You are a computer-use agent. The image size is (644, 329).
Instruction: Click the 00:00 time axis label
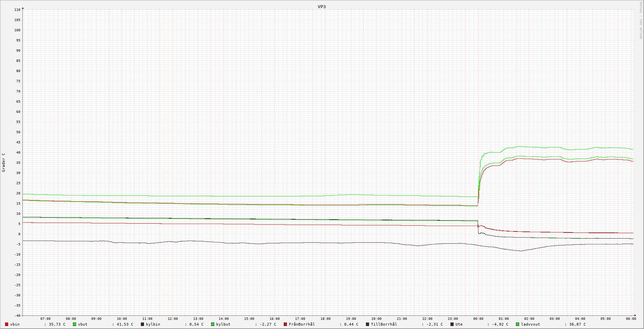478,319
